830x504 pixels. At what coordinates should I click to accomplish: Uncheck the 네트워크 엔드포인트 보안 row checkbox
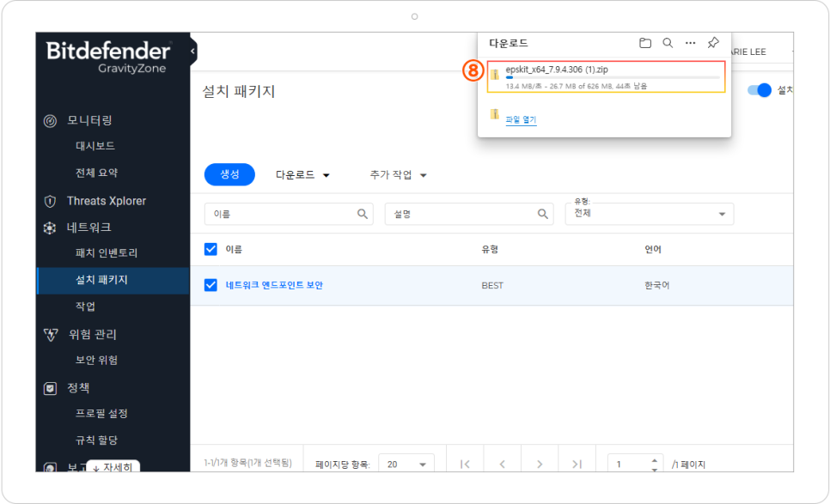(211, 285)
